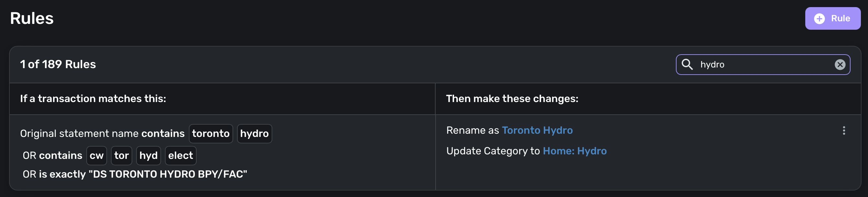Click the 1 of 189 Rules count
The image size is (868, 197).
point(58,64)
